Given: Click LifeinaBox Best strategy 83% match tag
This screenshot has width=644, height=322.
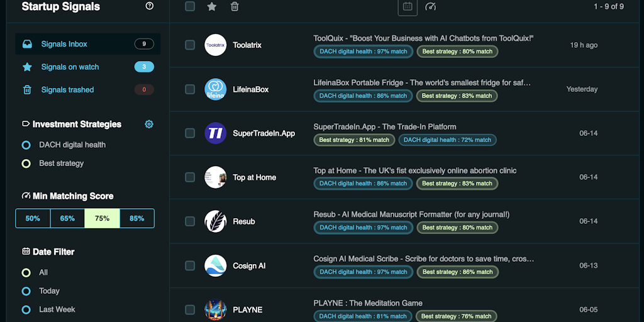Looking at the screenshot, I should 457,96.
